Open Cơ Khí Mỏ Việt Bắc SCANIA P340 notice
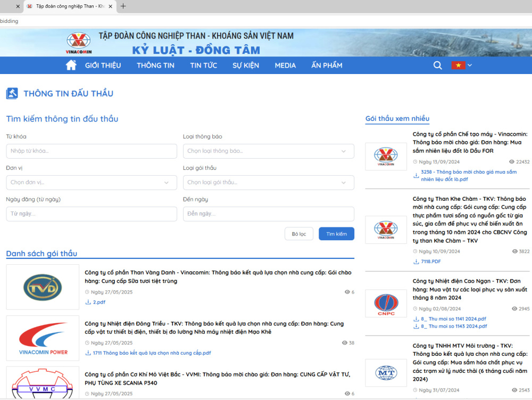This screenshot has width=532, height=400. click(x=217, y=379)
